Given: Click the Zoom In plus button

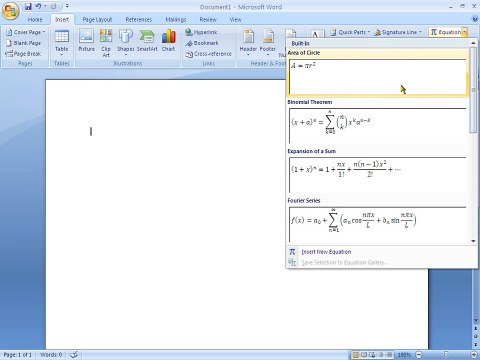Looking at the screenshot, I should (475, 355).
